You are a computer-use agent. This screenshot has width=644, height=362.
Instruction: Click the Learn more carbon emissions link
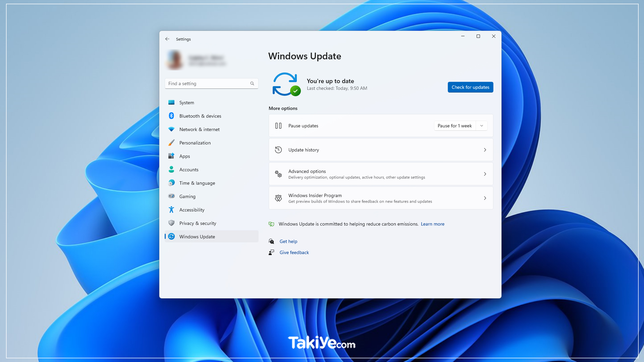[432, 224]
